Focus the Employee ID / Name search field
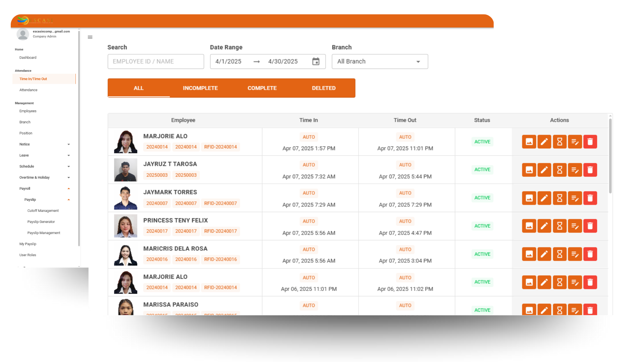 click(x=156, y=62)
